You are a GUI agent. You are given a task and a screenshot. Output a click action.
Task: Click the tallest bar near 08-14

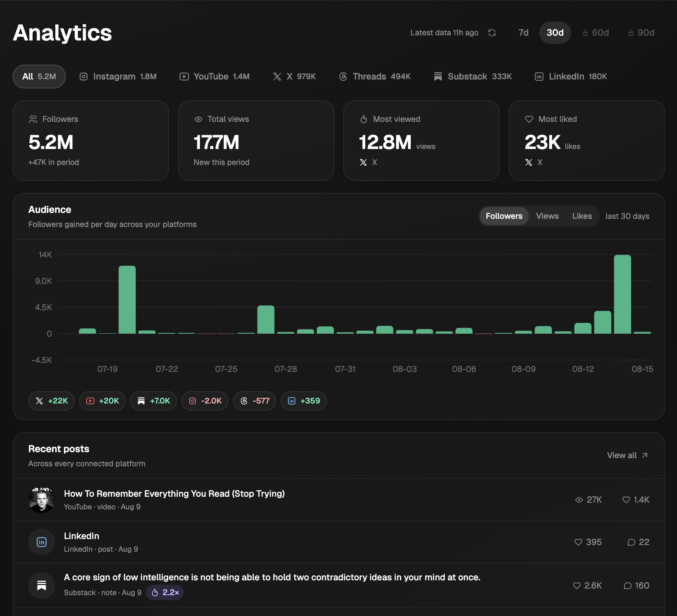[x=622, y=294]
